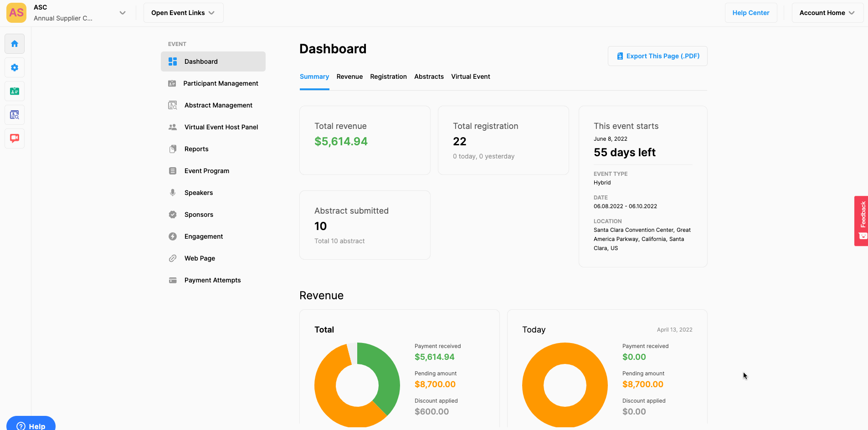This screenshot has height=430, width=868.
Task: Open Participant Management in the event menu
Action: tap(221, 83)
